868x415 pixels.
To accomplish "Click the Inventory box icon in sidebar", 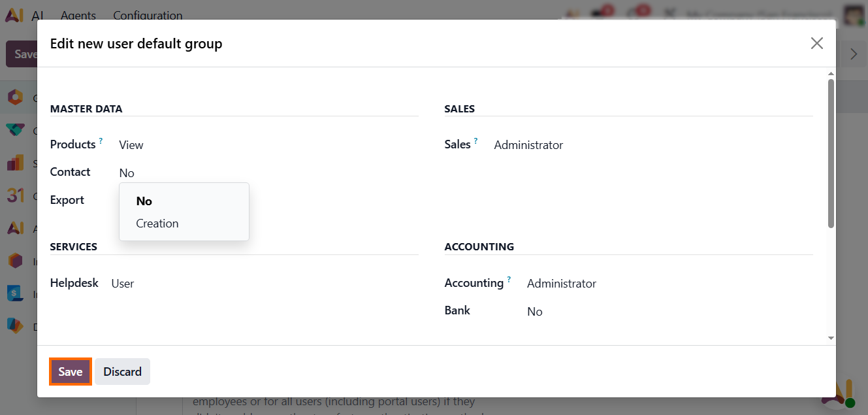I will pos(15,261).
